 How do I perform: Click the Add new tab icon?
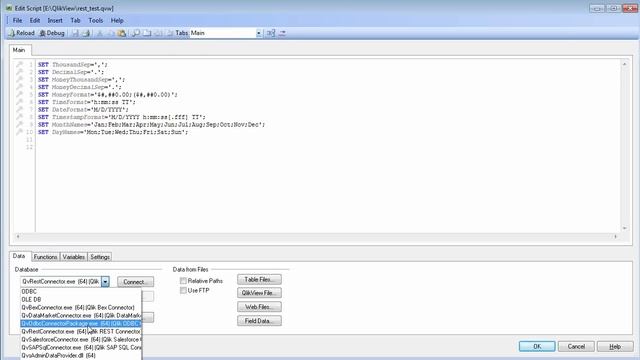tap(147, 33)
